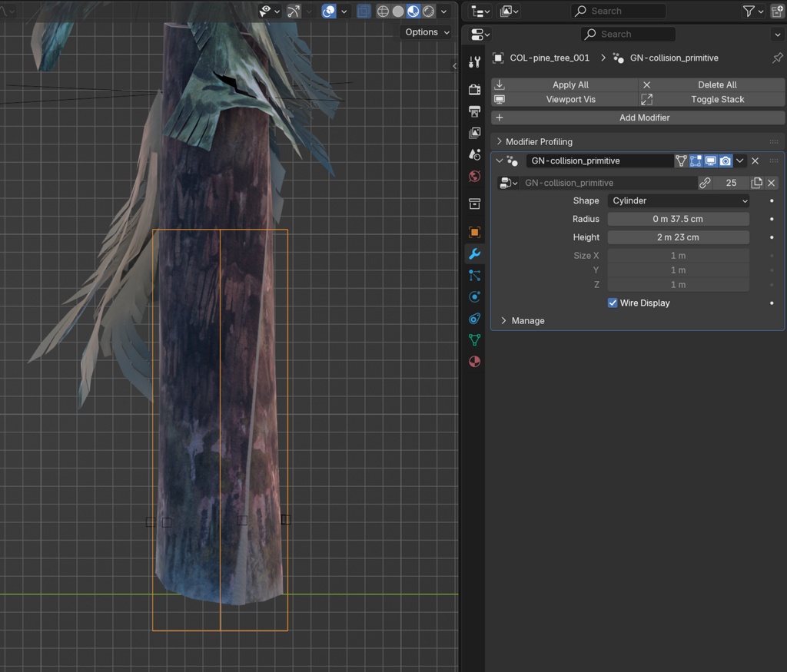
Task: Pin the properties editor context
Action: point(777,58)
